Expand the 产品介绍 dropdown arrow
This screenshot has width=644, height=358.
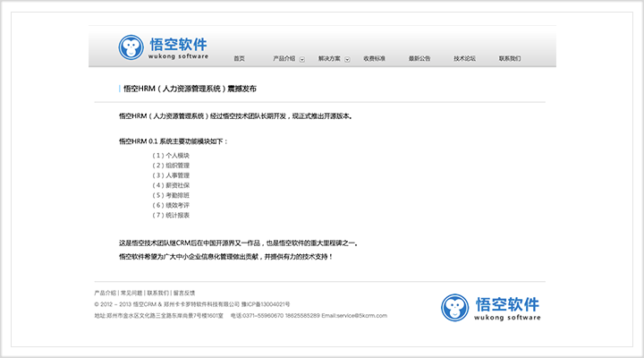point(301,59)
